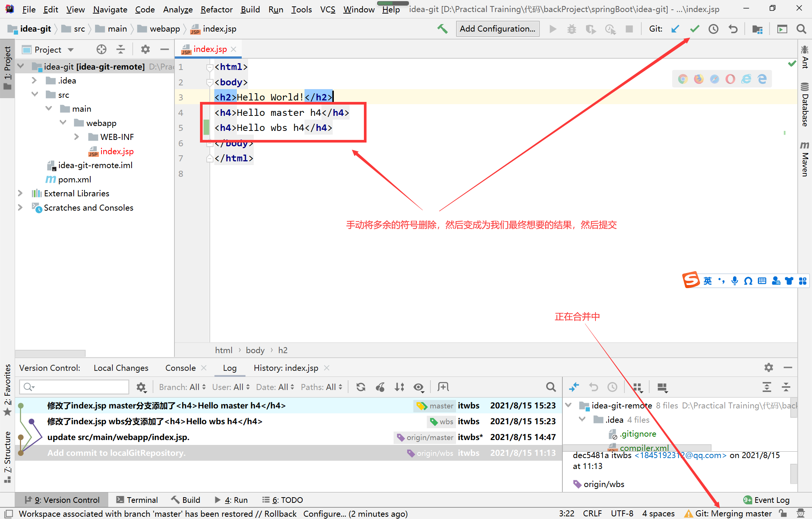Click .gitignore in commit details tree

638,434
